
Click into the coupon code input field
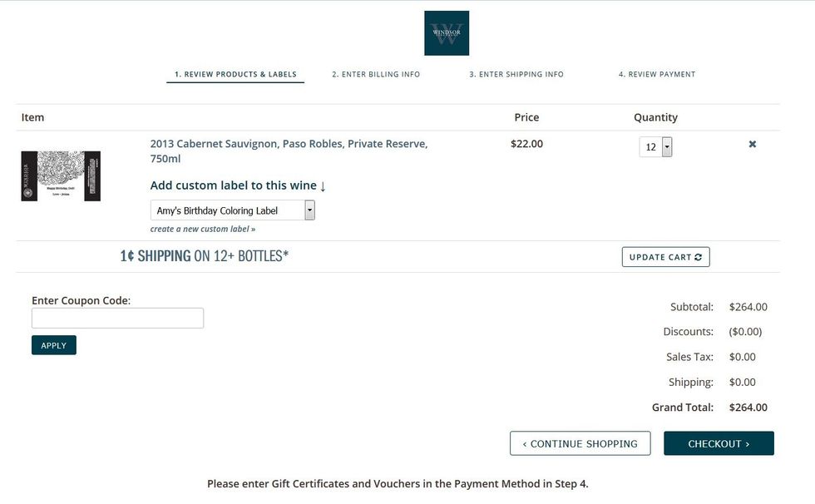(117, 318)
